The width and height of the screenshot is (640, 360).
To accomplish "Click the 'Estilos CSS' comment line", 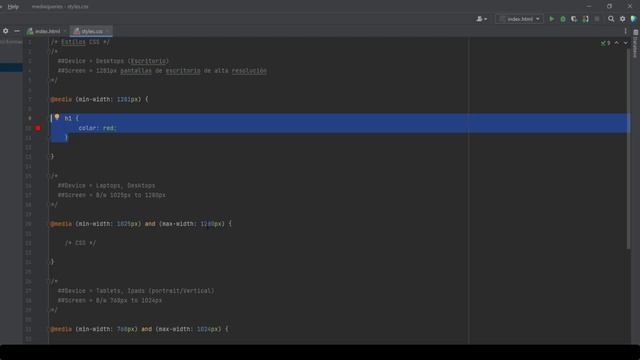I will [x=80, y=42].
